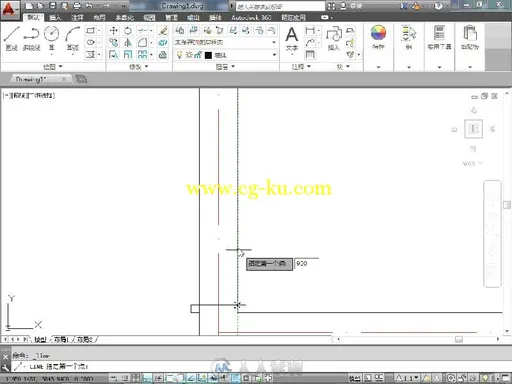This screenshot has height=384, width=512.
Task: Switch to the Autodesk 360 ribbon tab
Action: point(251,17)
